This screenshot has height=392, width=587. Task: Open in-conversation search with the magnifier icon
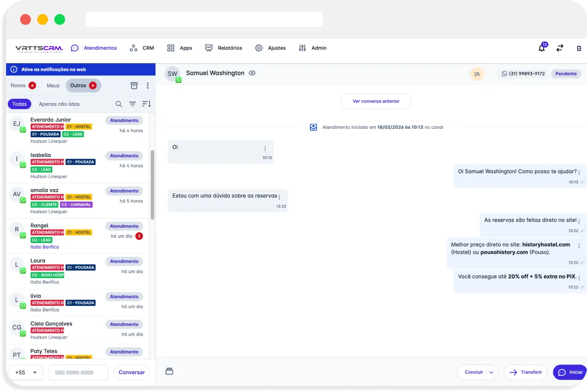(477, 74)
